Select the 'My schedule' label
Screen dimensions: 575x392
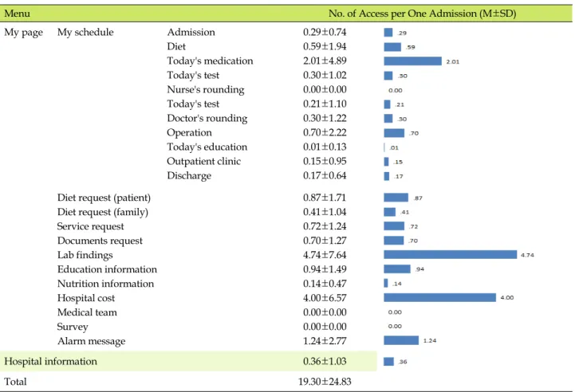pos(85,32)
